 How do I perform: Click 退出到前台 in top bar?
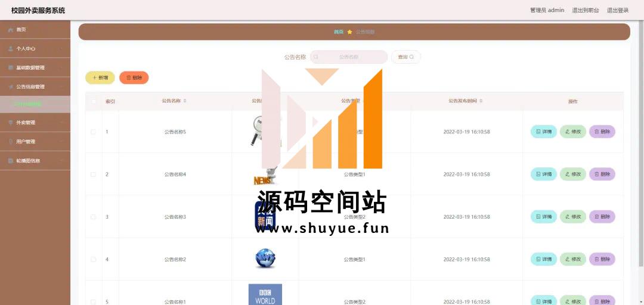pyautogui.click(x=586, y=10)
